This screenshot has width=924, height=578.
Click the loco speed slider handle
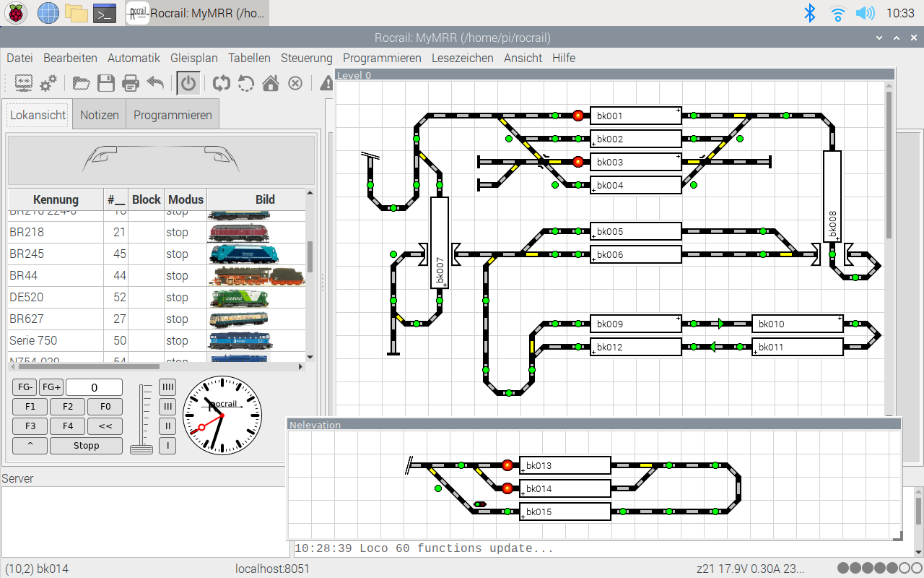pos(141,449)
